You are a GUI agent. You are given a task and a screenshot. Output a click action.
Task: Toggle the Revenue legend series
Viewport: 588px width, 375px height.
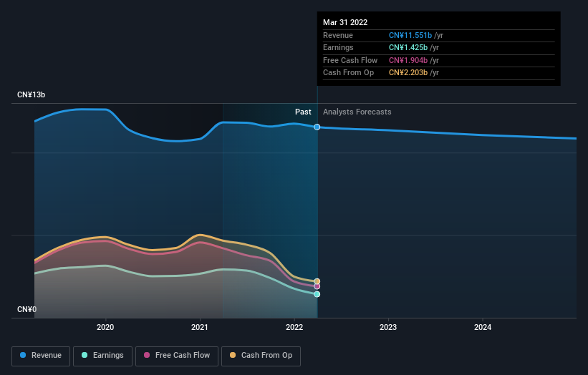pos(41,356)
